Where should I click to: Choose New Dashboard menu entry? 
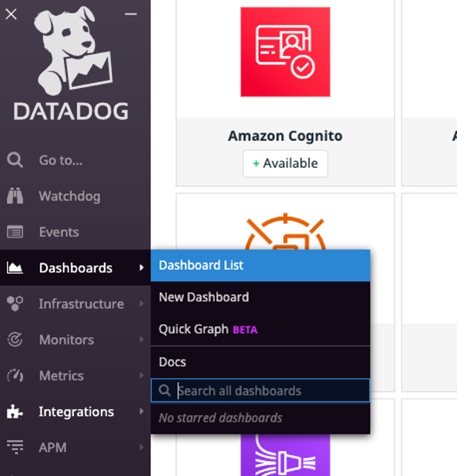click(204, 297)
